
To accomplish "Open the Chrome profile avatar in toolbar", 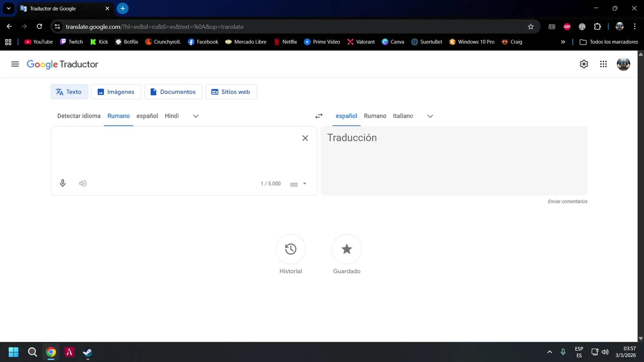I will 620,27.
